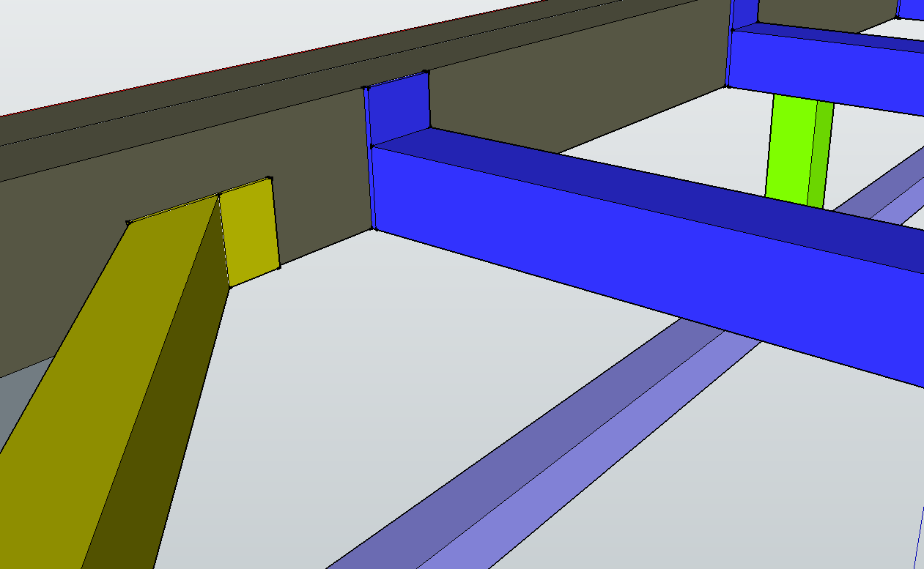The image size is (924, 569).
Task: Click the blue-gray surface at lower left edge
Action: 18,403
